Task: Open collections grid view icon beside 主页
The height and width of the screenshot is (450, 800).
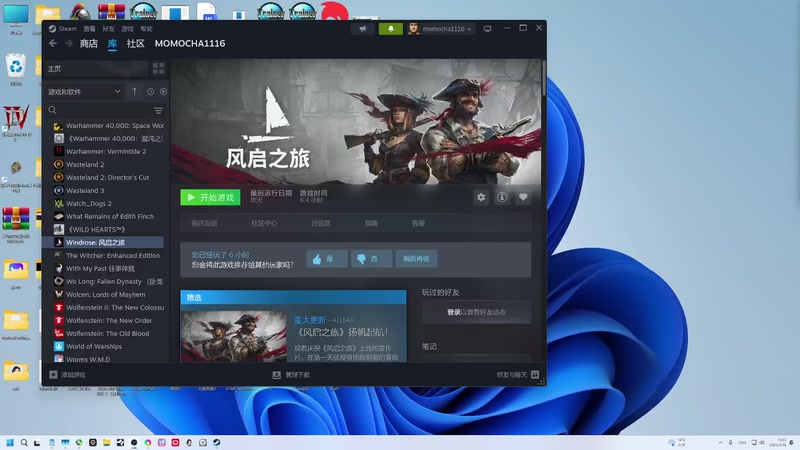Action: 158,68
